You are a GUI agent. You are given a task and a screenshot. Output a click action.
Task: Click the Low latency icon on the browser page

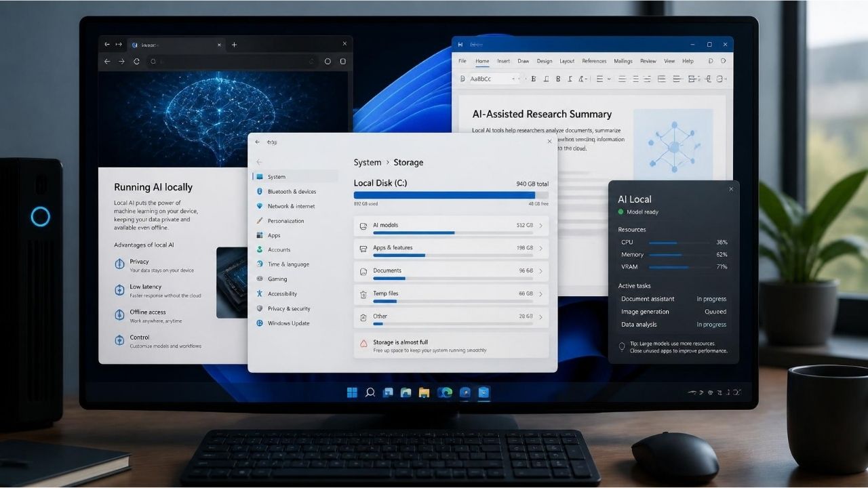click(119, 289)
